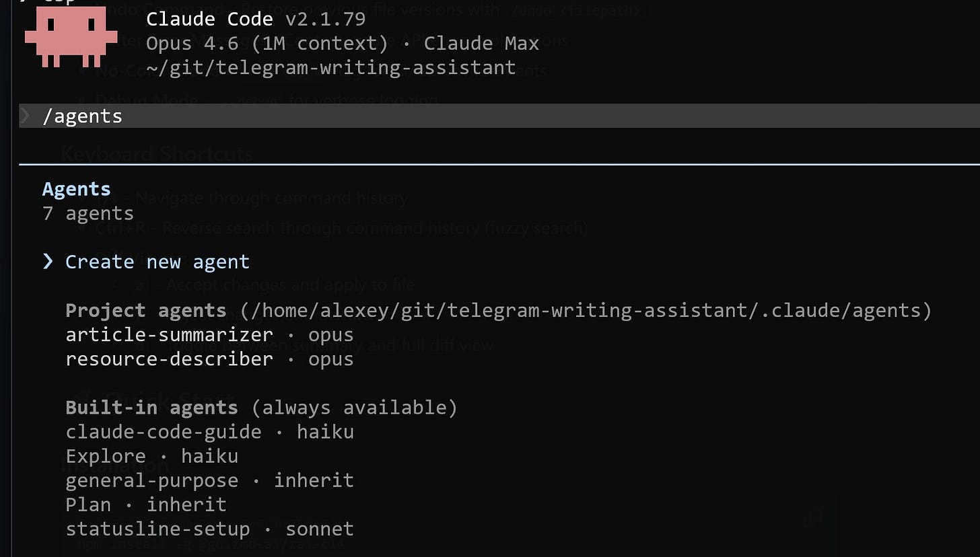Click the prompt chevron beside /agents
The width and height of the screenshot is (980, 557).
25,116
